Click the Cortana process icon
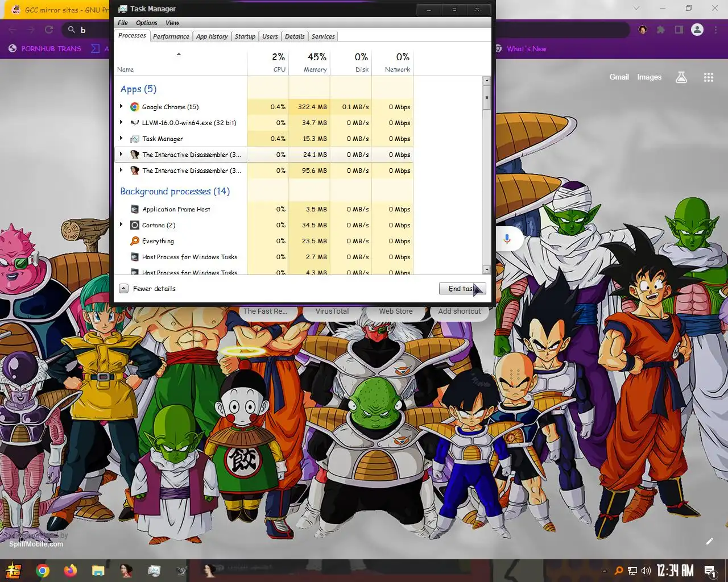The image size is (728, 582). coord(135,225)
